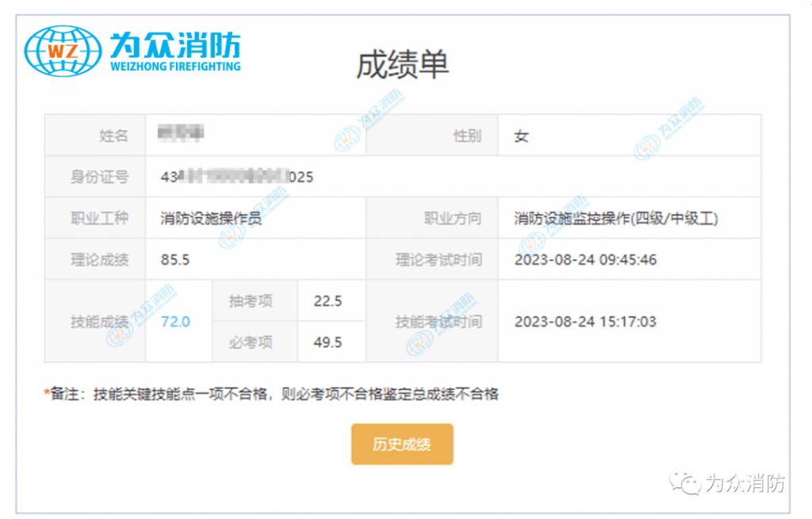Click the 技能考试时间 label cell
Screen dimensions: 812x519
[432, 322]
